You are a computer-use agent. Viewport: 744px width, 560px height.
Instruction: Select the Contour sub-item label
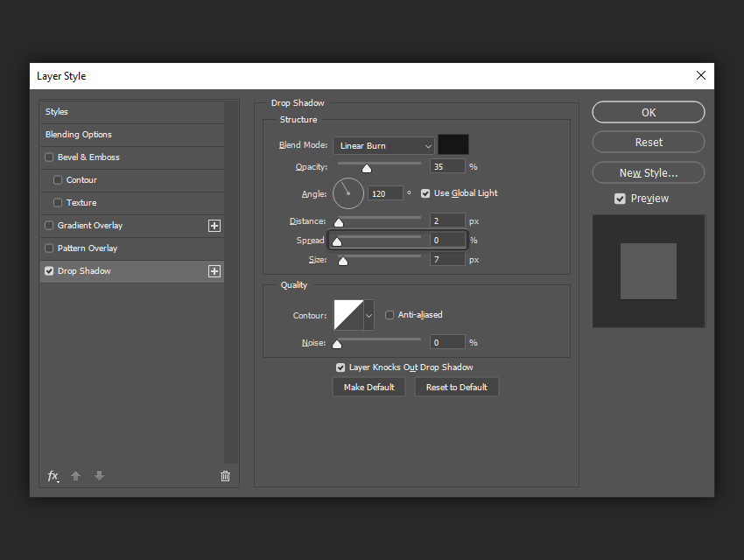click(81, 179)
